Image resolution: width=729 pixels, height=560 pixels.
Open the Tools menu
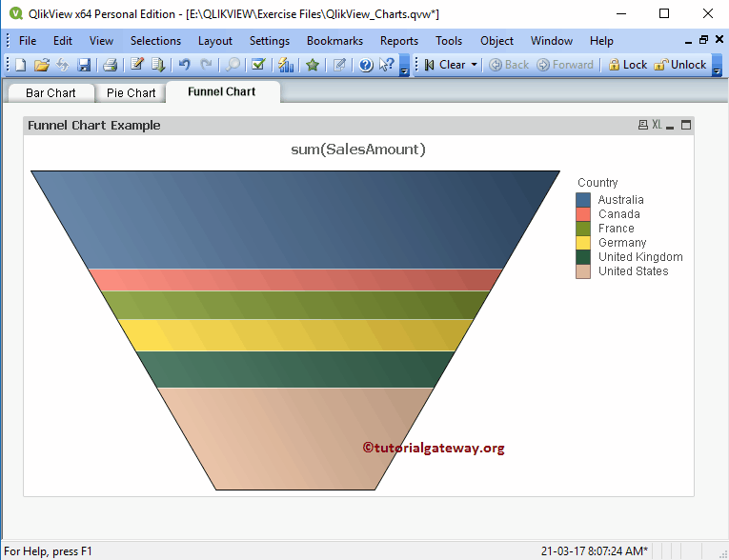click(x=449, y=41)
